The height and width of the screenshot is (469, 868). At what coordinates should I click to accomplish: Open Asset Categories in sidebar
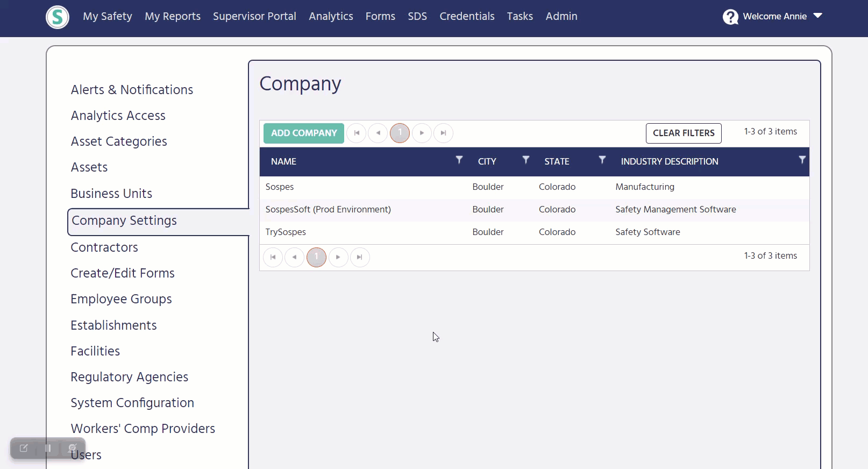point(119,141)
